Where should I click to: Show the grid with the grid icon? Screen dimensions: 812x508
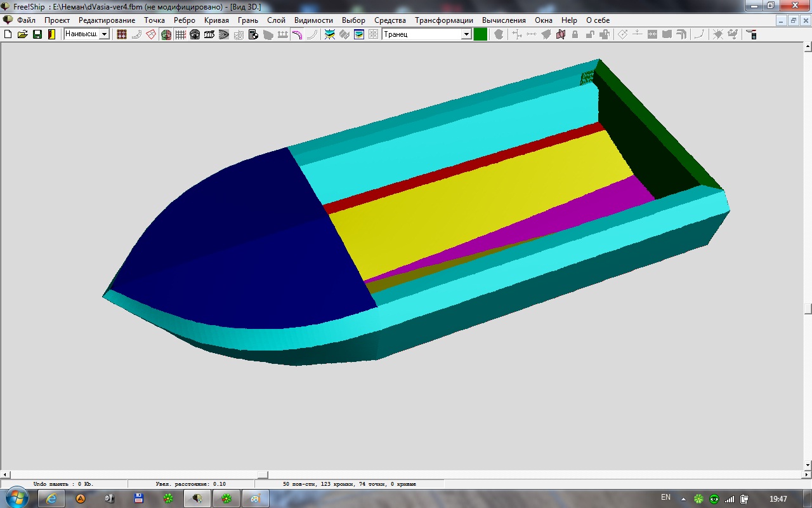(x=181, y=34)
